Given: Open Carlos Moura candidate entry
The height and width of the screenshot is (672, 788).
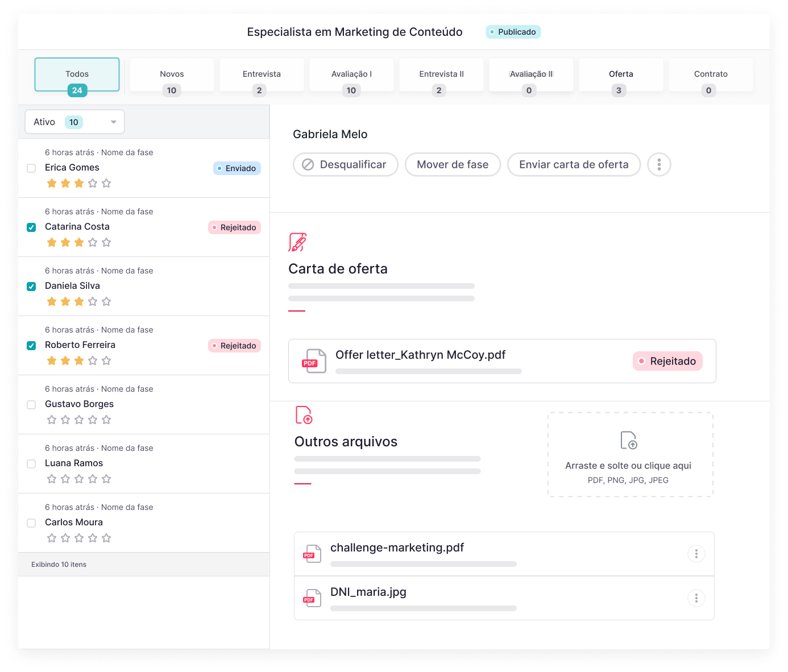Looking at the screenshot, I should (74, 522).
